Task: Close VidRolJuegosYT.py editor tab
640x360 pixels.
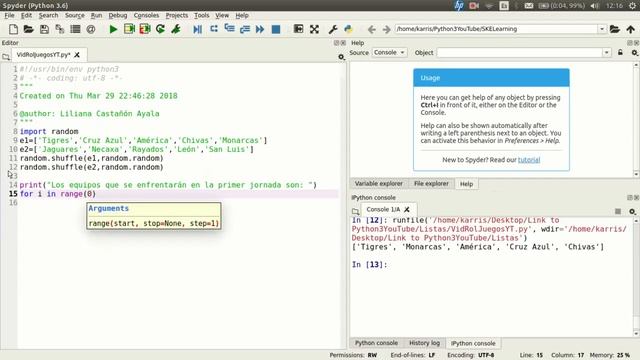Action: click(77, 54)
